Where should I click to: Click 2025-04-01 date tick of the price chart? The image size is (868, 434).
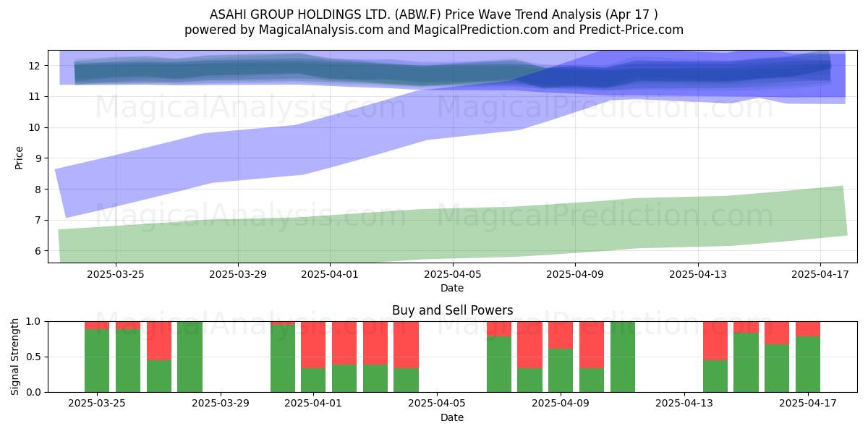330,275
